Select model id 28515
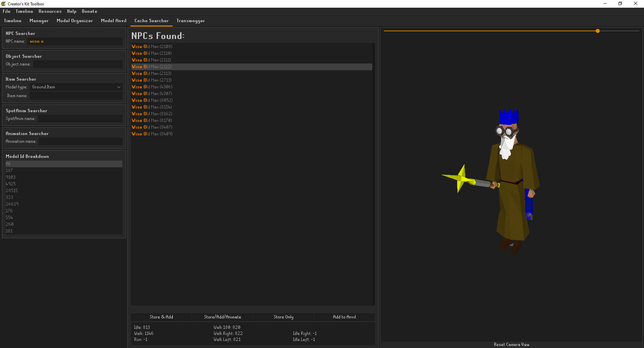This screenshot has height=348, width=644. [64, 191]
